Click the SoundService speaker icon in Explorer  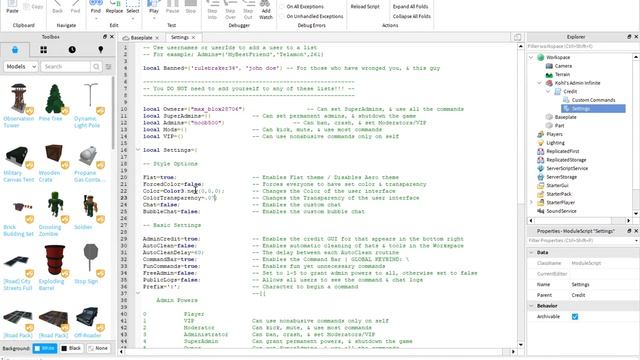pos(541,211)
